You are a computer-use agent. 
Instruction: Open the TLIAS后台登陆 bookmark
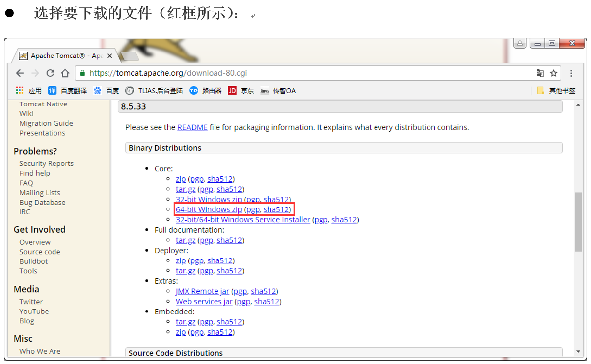(x=154, y=91)
